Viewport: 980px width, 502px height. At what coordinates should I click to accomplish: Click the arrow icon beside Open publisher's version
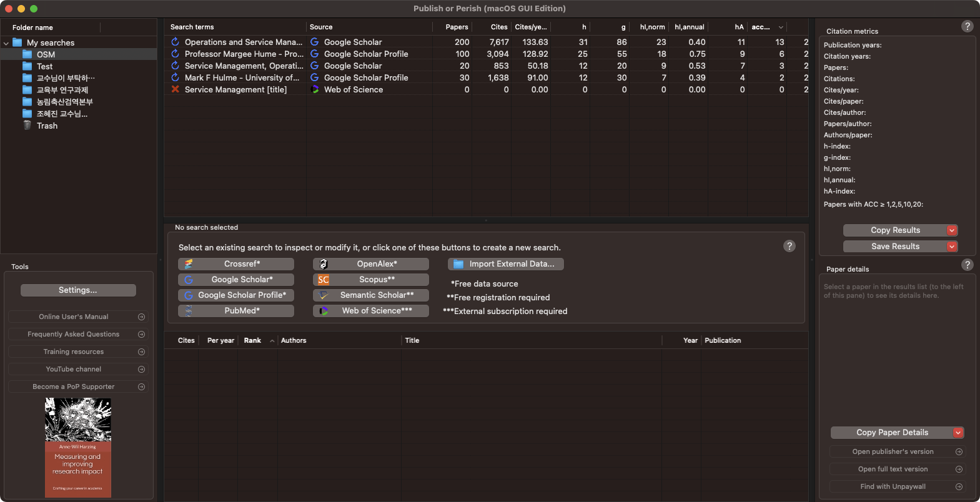tap(959, 451)
